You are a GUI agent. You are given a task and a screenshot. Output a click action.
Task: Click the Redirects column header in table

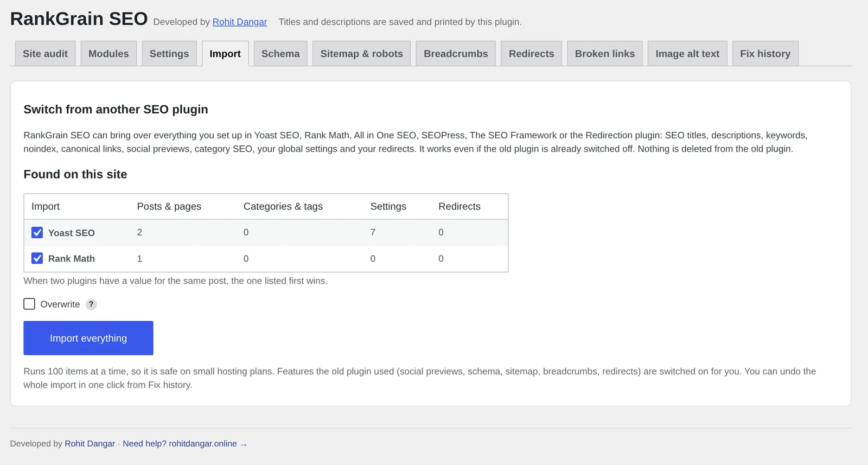pos(459,206)
